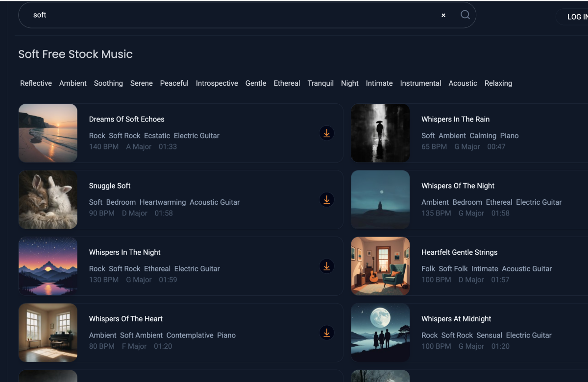Choose the Peaceful filter tag

click(x=174, y=83)
